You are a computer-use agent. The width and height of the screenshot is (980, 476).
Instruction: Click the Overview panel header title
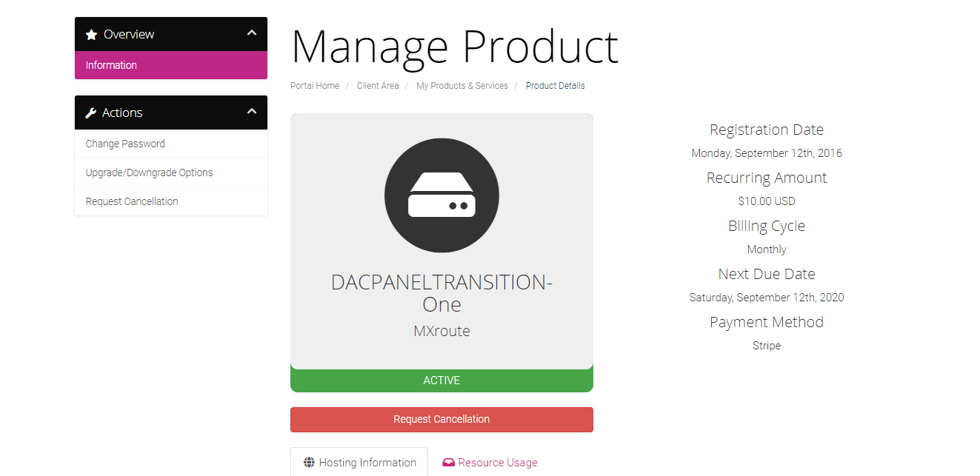point(129,34)
